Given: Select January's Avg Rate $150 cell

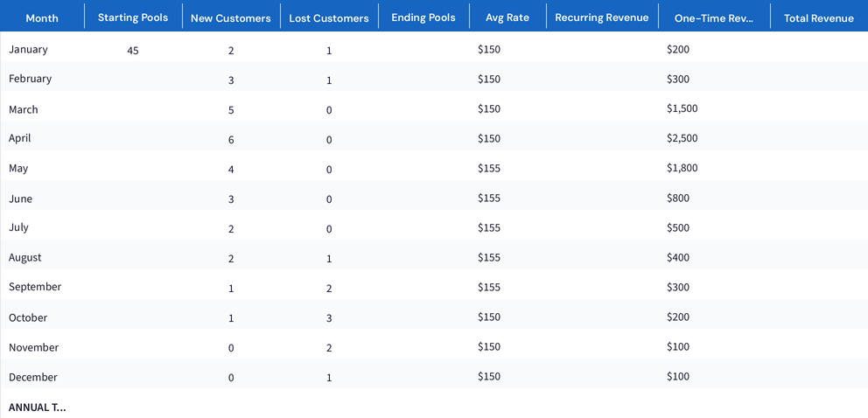Looking at the screenshot, I should 489,49.
